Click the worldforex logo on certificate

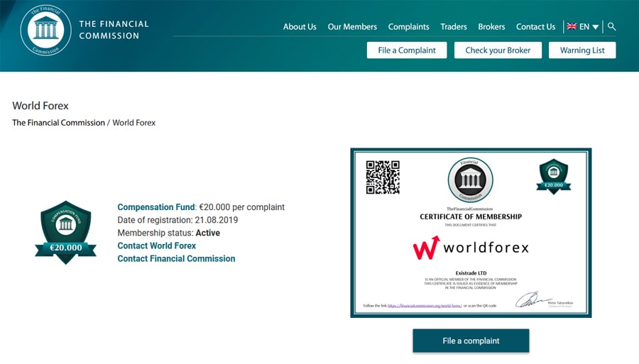click(x=471, y=248)
